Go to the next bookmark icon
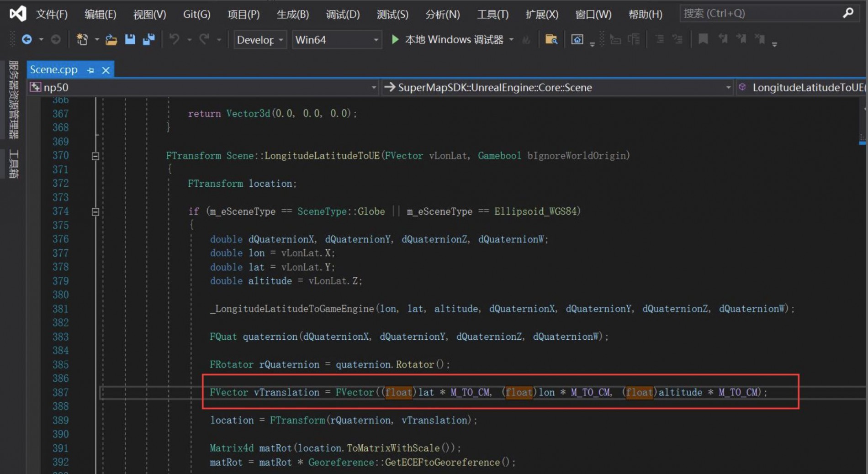 (741, 39)
